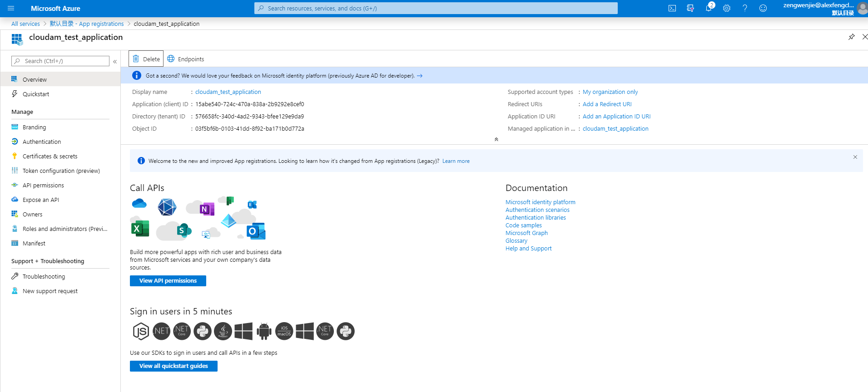Click the Excel icon in Call APIs

click(140, 229)
